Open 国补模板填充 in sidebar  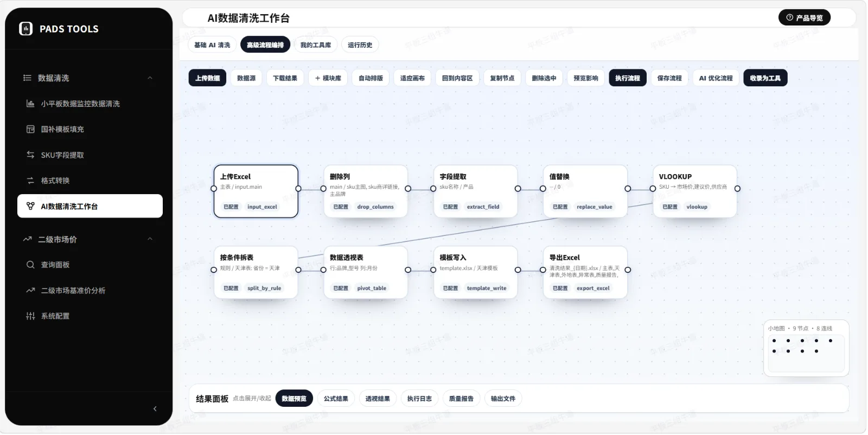(x=90, y=129)
